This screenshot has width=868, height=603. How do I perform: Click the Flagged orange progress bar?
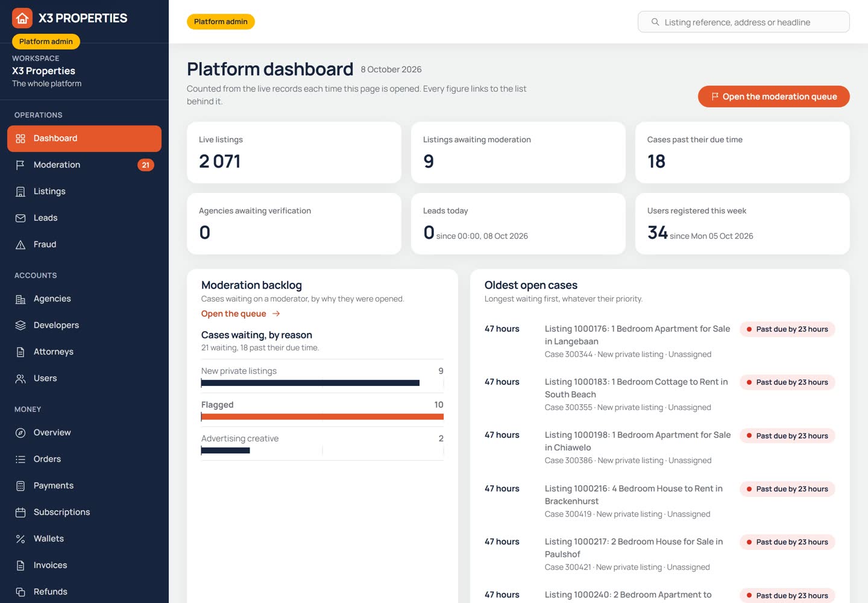click(322, 417)
